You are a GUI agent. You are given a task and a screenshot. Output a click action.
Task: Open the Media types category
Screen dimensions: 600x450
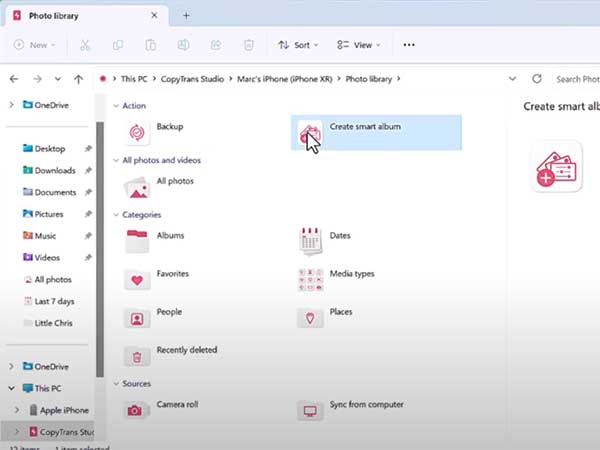(310, 278)
